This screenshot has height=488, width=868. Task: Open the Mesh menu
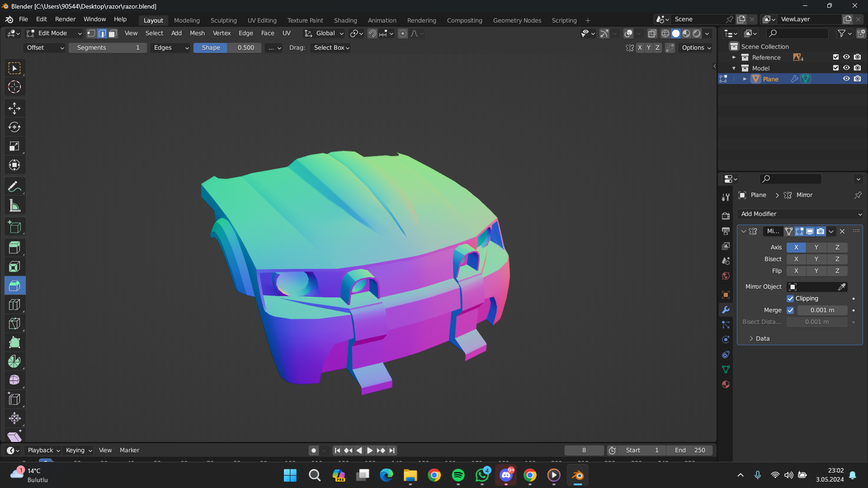(197, 33)
